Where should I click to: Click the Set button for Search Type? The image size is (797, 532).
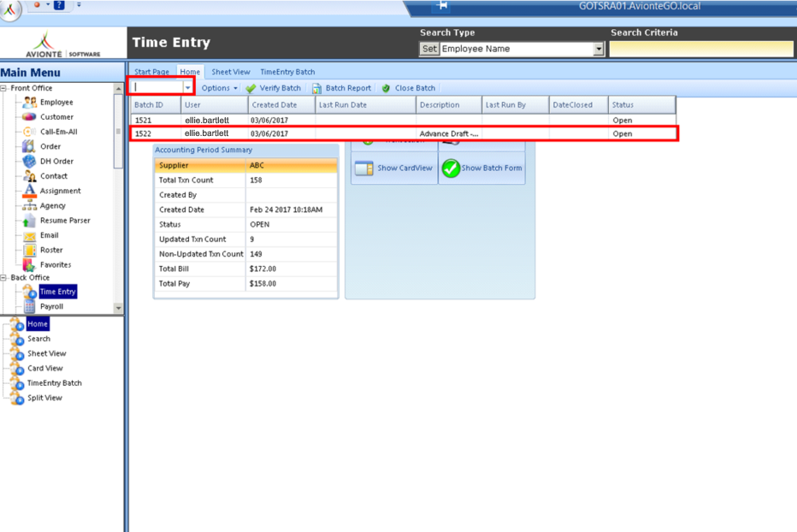click(429, 49)
